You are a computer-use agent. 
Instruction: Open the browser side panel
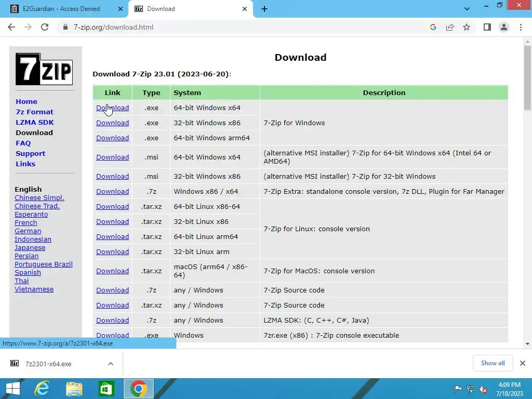click(487, 27)
